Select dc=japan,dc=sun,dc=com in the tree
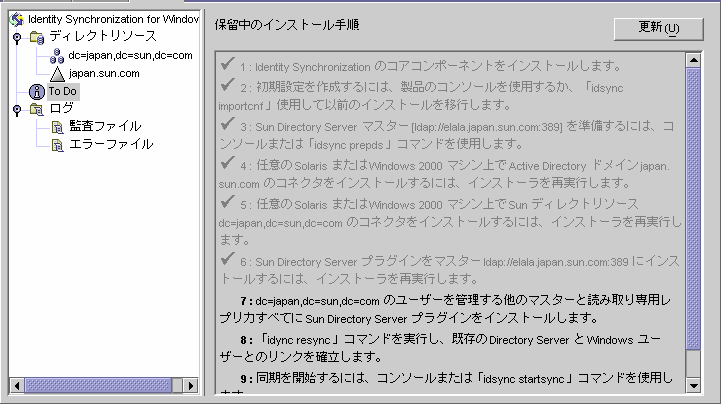721x404 pixels. coord(131,56)
